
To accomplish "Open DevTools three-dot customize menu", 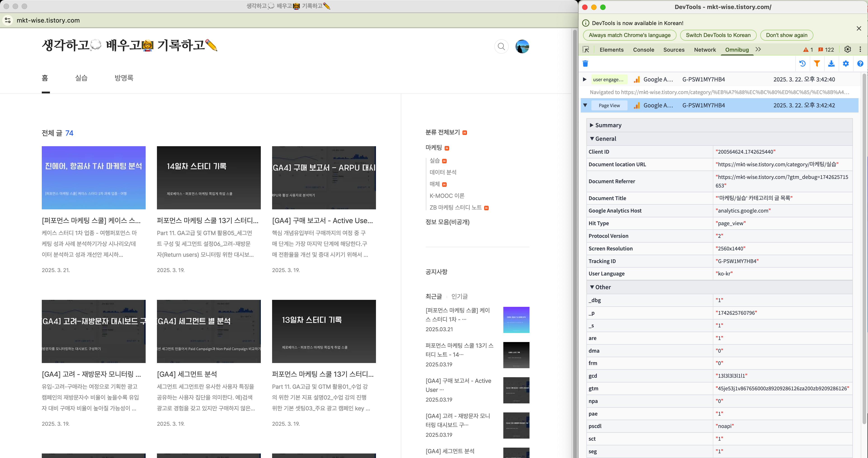I will point(860,49).
